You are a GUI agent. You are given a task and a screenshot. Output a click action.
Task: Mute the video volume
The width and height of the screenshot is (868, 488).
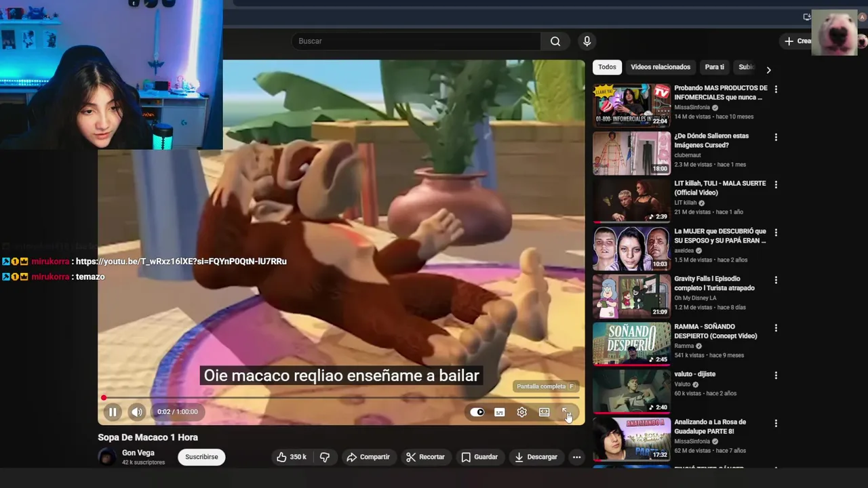[137, 411]
